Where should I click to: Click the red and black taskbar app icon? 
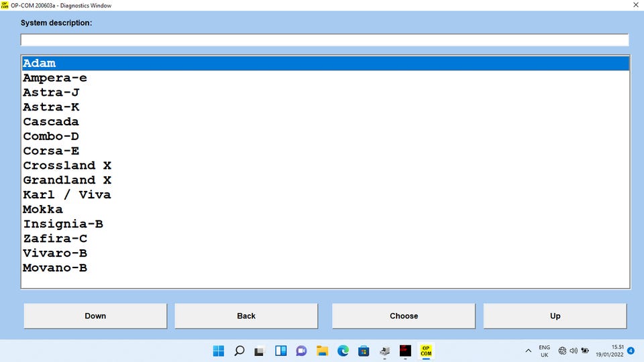[405, 351]
